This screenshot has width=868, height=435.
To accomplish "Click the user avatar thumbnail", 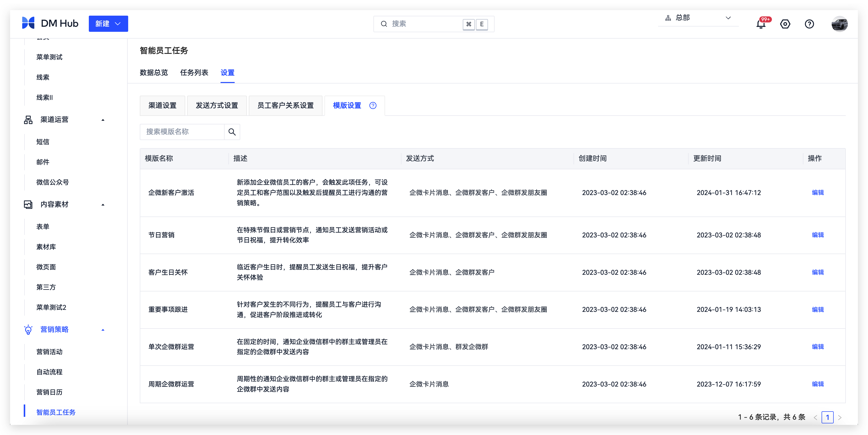I will pos(839,24).
